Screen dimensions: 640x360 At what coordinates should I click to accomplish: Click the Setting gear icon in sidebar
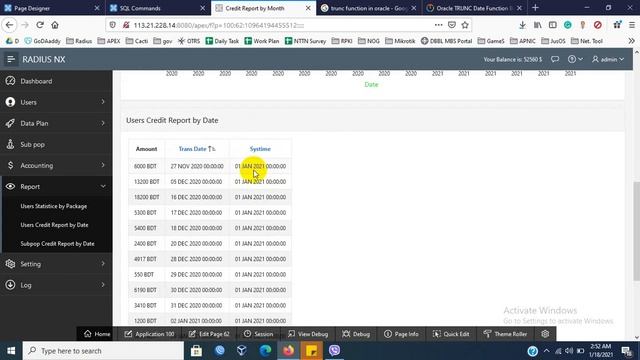click(10, 264)
